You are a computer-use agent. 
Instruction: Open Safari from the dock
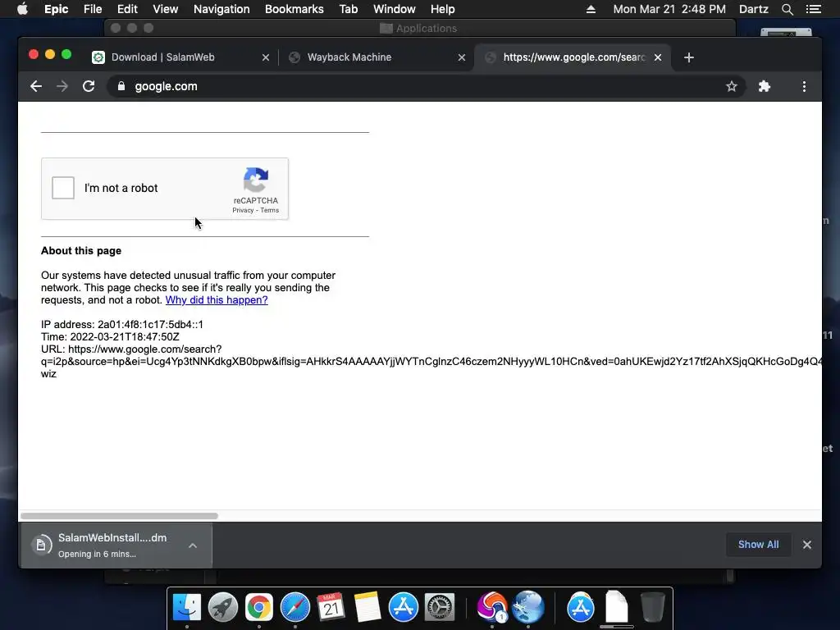(x=295, y=608)
